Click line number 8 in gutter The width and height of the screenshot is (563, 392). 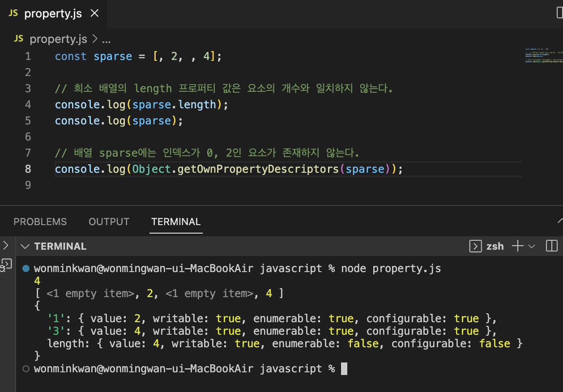[x=28, y=169]
